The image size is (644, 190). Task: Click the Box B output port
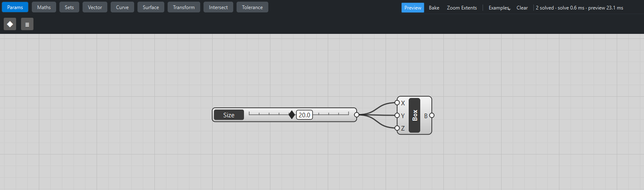pyautogui.click(x=432, y=115)
